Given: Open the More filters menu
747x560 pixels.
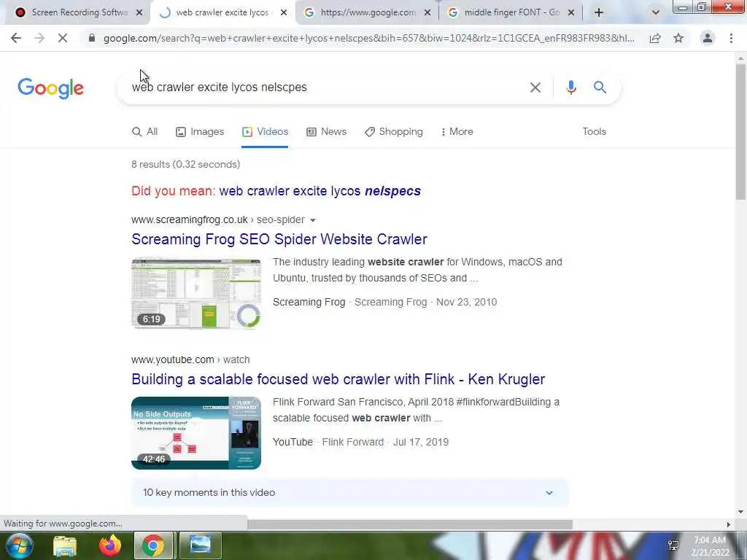Looking at the screenshot, I should 457,132.
